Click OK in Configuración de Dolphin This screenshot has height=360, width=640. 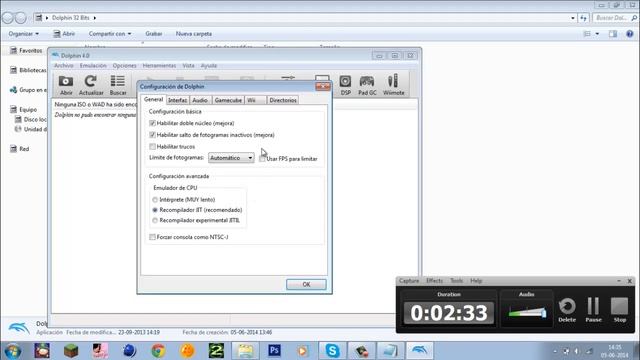[306, 284]
